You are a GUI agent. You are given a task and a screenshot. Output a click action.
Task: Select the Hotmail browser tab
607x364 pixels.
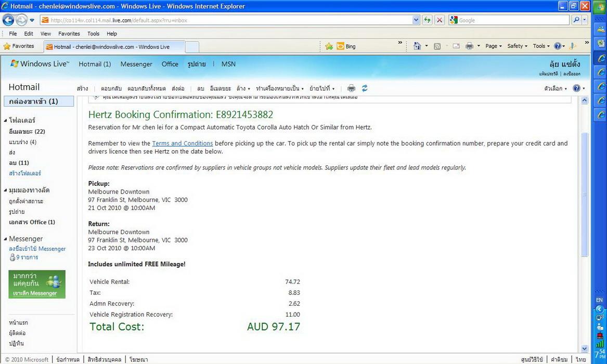pos(114,47)
